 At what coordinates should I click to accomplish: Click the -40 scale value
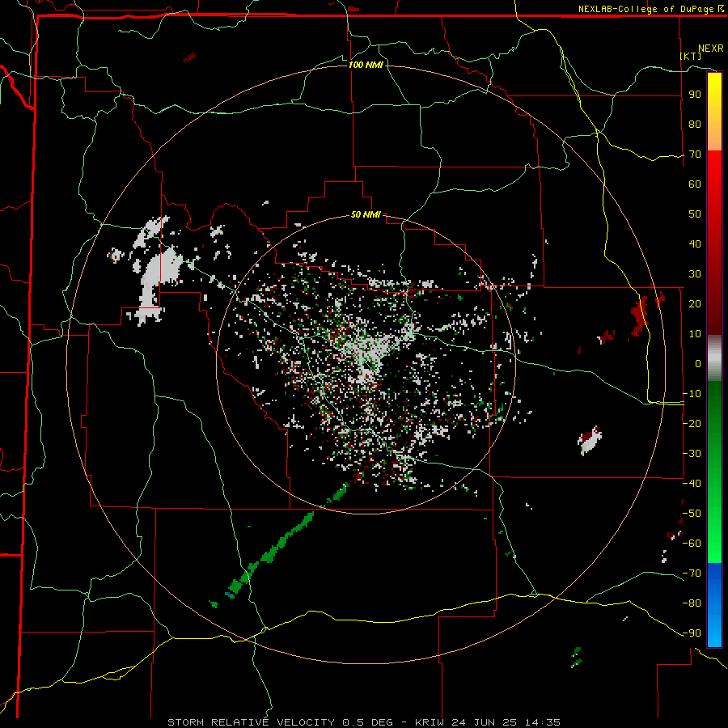pos(692,484)
